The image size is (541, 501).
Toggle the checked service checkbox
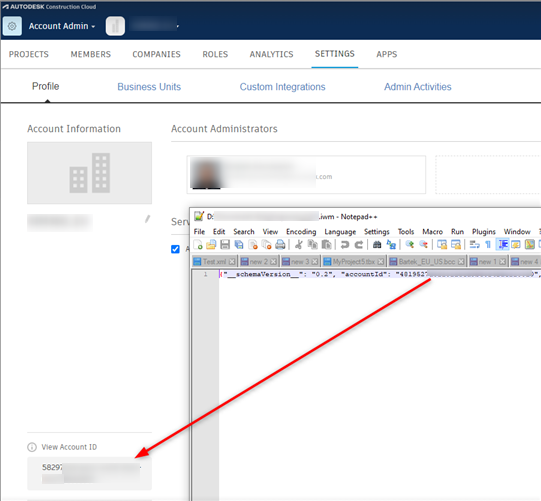point(175,249)
